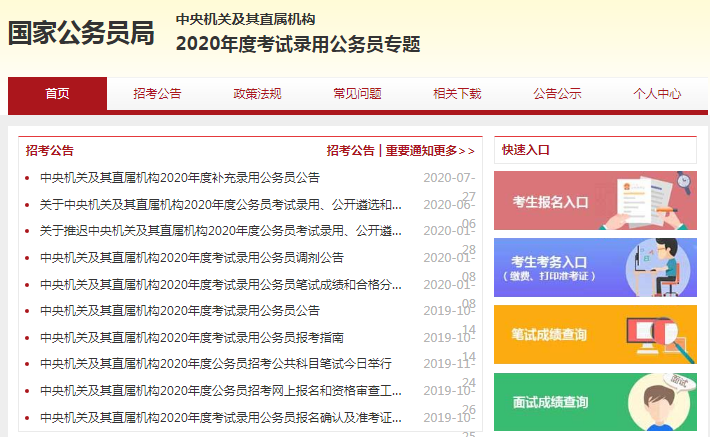Click the 2020年度考试录用公务员专题 header title
Image resolution: width=710 pixels, height=437 pixels.
coord(298,44)
